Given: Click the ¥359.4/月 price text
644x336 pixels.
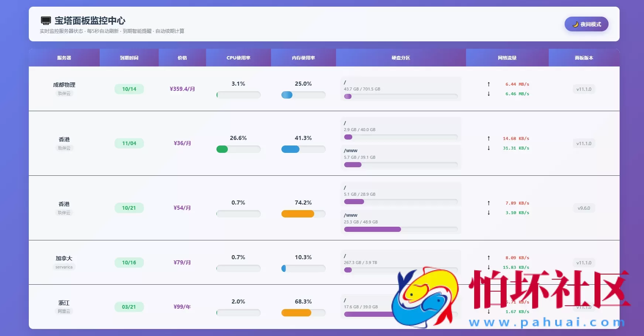Looking at the screenshot, I should coord(182,89).
